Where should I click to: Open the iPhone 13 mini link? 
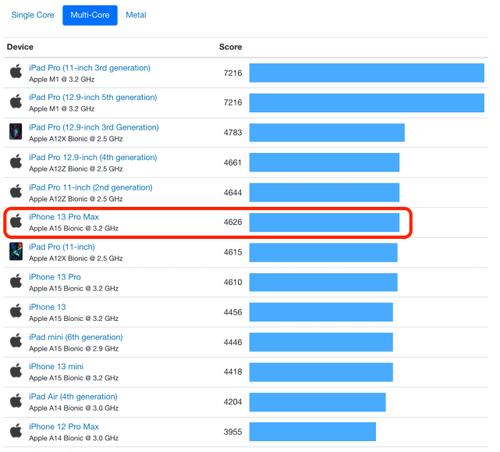pos(56,367)
